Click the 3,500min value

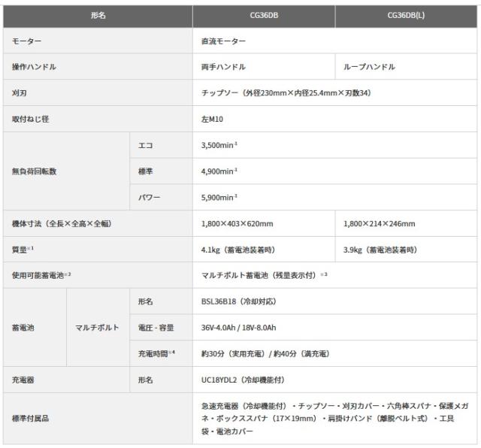(219, 145)
